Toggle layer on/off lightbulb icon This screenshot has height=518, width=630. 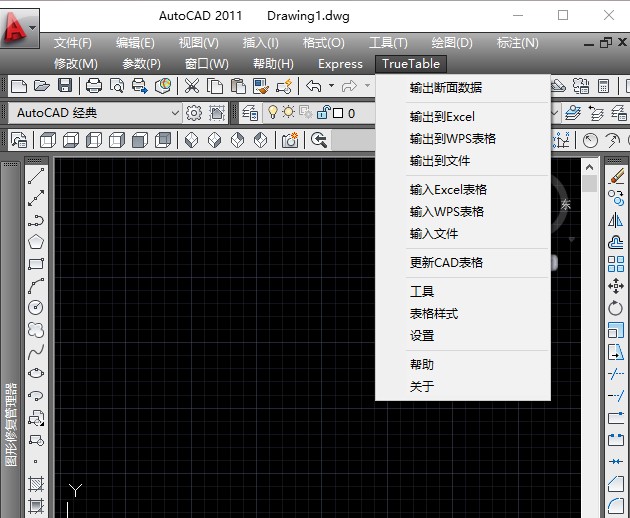point(272,113)
